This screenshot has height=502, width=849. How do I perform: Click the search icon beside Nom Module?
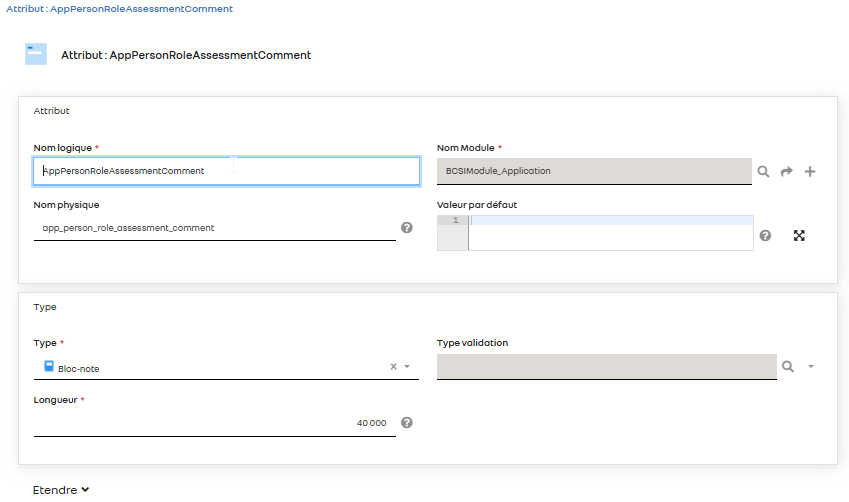click(763, 172)
